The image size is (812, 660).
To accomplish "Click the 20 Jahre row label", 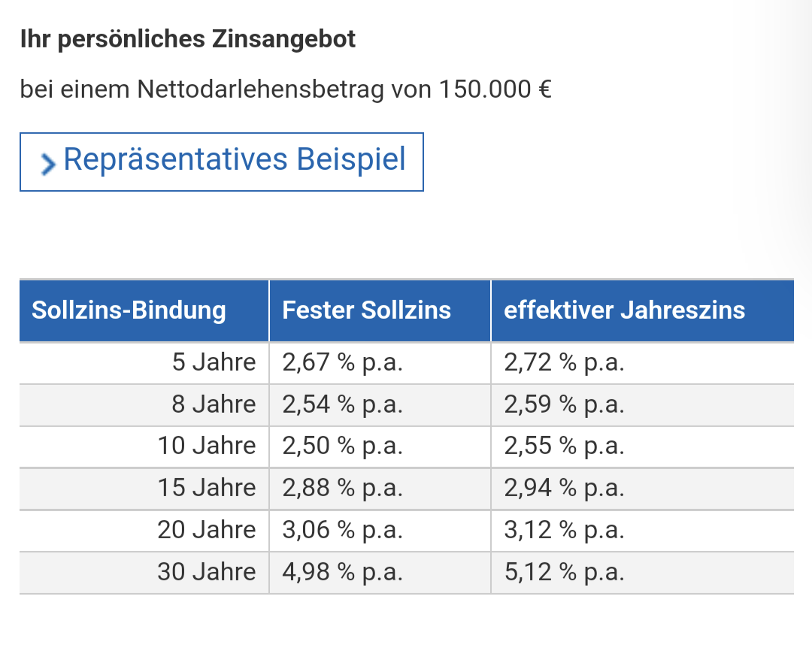I will point(207,531).
